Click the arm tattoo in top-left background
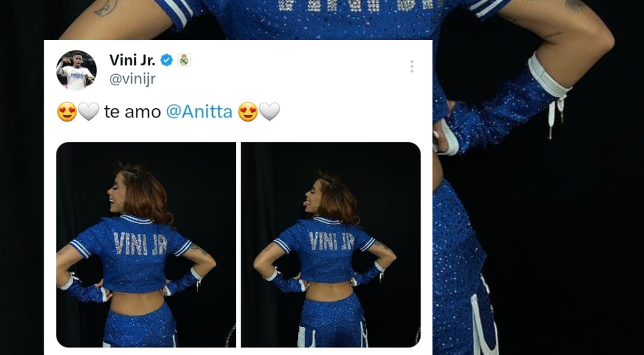Screen dimensions: 644x355 coord(104,7)
